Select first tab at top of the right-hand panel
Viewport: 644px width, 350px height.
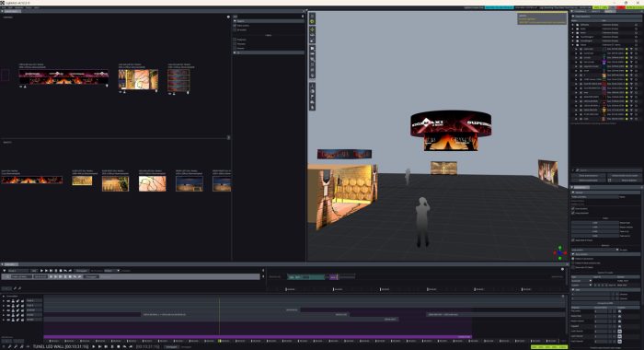pyautogui.click(x=581, y=12)
